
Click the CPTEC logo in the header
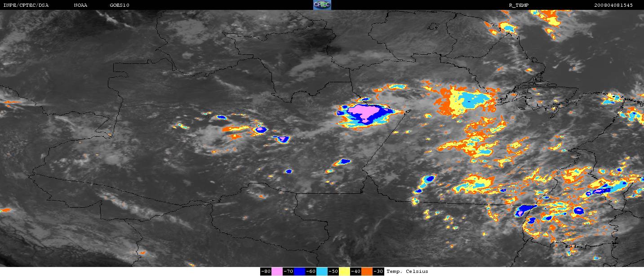point(322,5)
